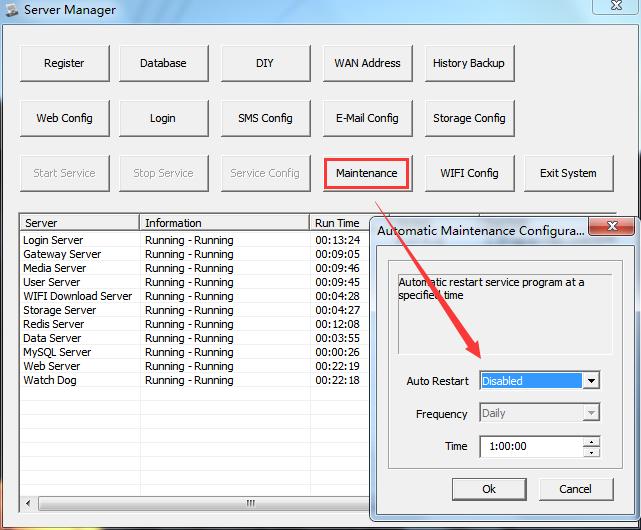The image size is (641, 530).
Task: Click the Login button
Action: pos(164,118)
